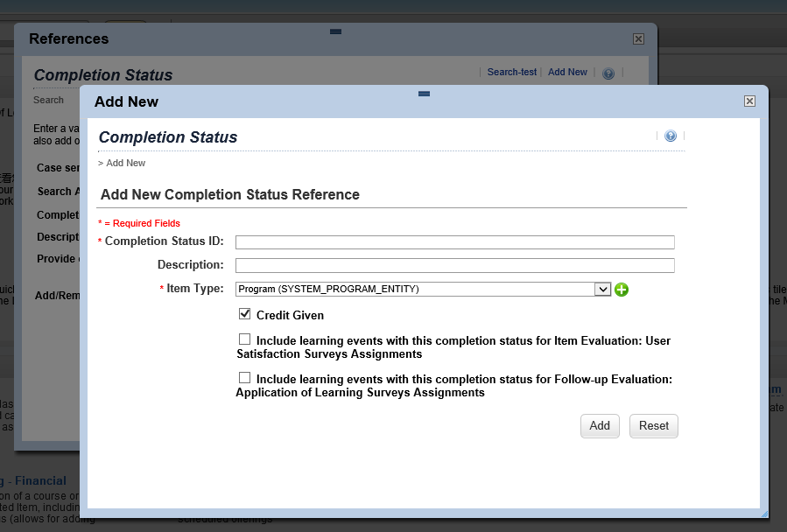
Task: Close the References dialog
Action: (638, 39)
